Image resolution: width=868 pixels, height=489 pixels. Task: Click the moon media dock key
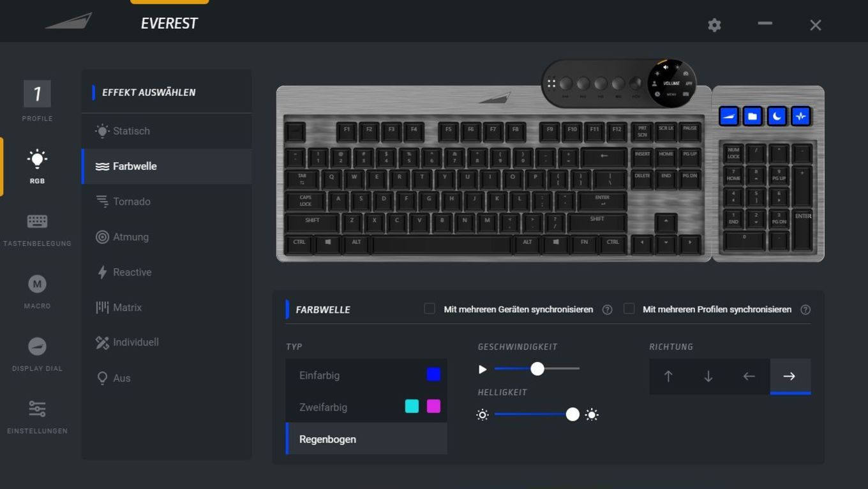pyautogui.click(x=777, y=116)
